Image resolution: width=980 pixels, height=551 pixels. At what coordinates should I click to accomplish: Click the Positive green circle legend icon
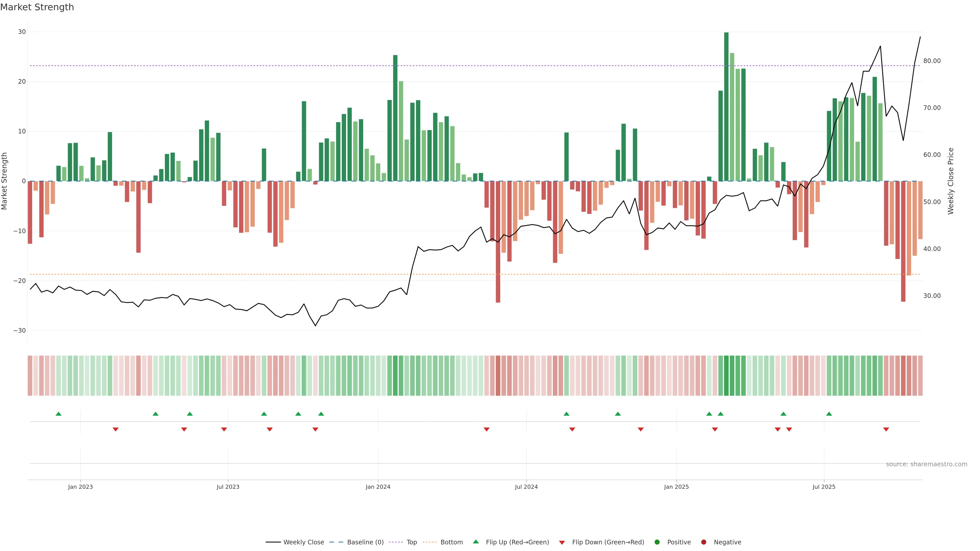coord(657,542)
